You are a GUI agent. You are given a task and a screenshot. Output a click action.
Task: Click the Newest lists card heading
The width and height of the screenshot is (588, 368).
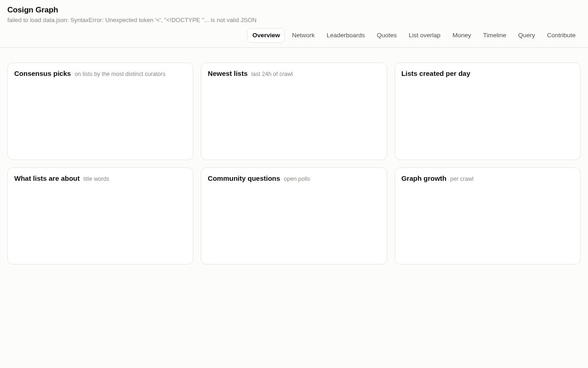[227, 74]
